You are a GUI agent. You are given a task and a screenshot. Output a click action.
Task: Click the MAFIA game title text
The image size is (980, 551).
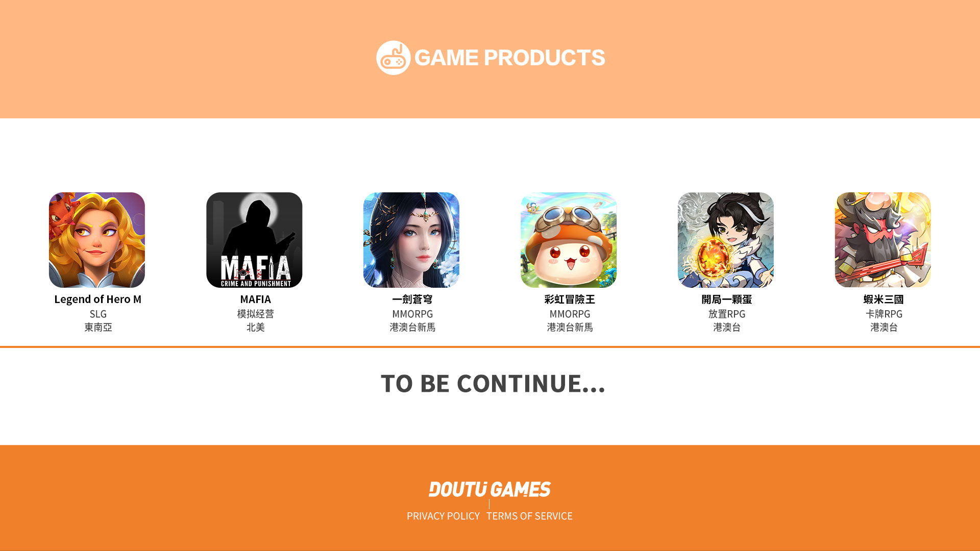point(255,299)
